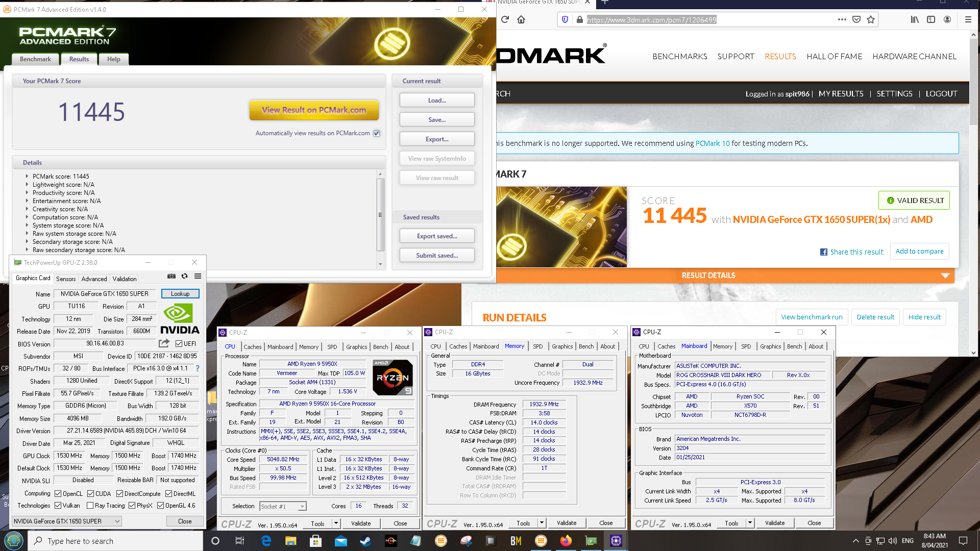This screenshot has height=551, width=980.
Task: Switch to the Sensors tab in GPU-Z
Action: point(66,279)
